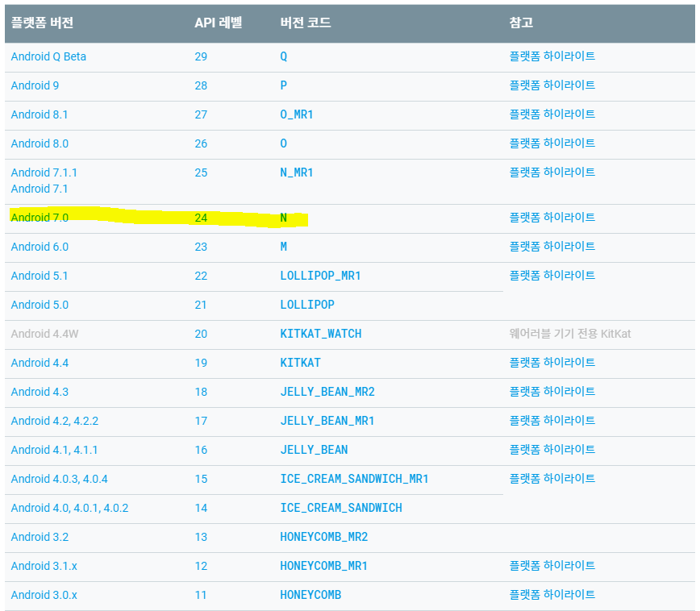Click API level 24 in highlighted row

point(201,218)
